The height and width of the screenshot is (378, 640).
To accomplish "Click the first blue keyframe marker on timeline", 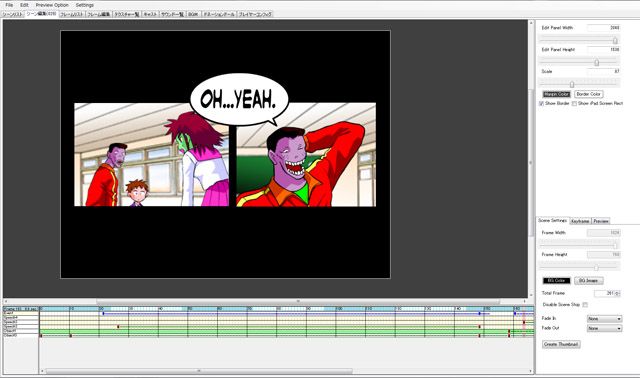I will tap(103, 314).
